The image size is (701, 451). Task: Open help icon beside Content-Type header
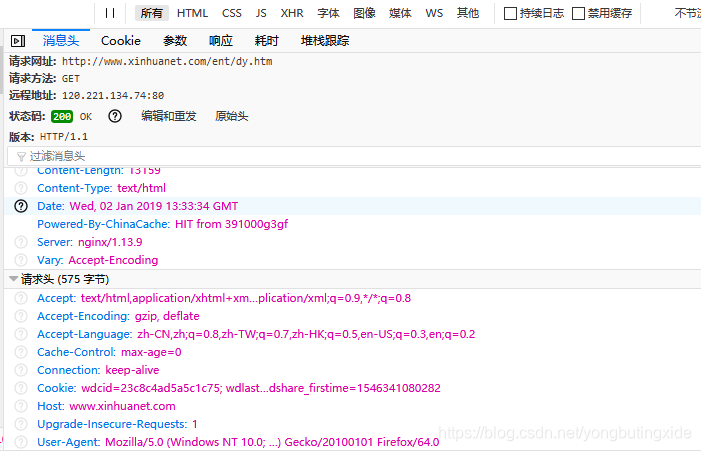[21, 188]
